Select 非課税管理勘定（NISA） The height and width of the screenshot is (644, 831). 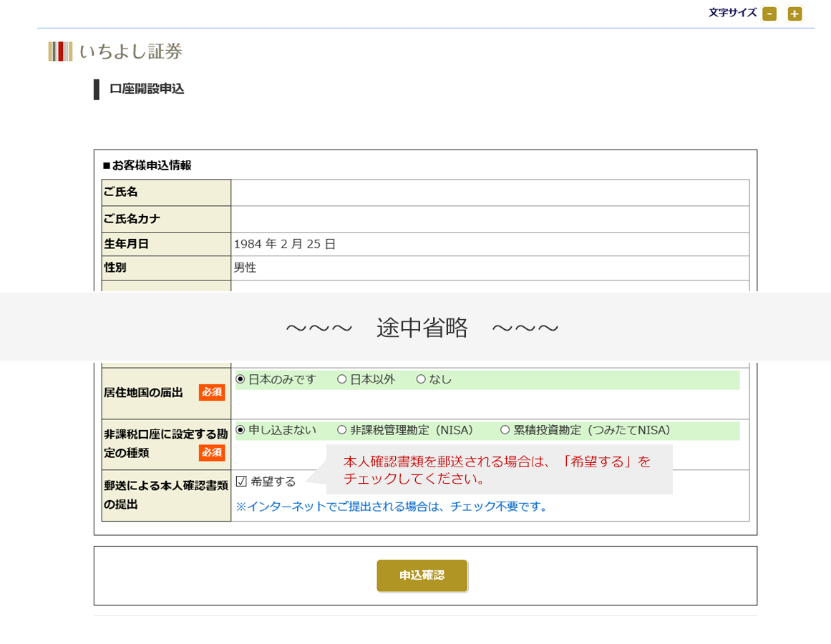click(x=341, y=430)
